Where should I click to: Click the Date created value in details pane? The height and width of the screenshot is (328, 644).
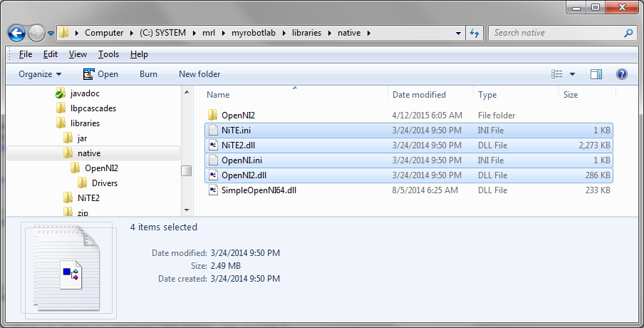point(245,279)
